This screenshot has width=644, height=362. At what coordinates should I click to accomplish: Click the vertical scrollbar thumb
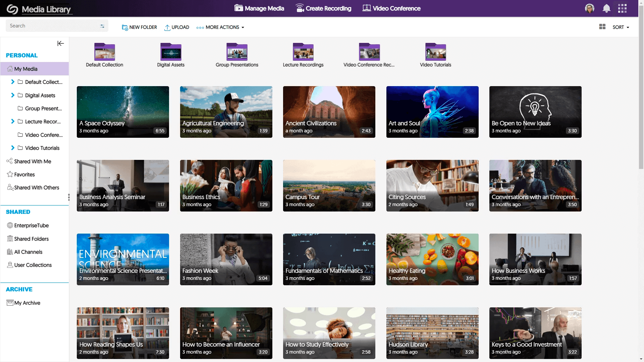641,87
